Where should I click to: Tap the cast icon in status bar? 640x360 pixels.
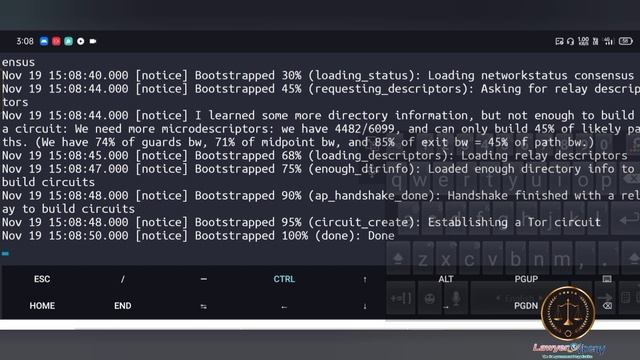click(560, 41)
